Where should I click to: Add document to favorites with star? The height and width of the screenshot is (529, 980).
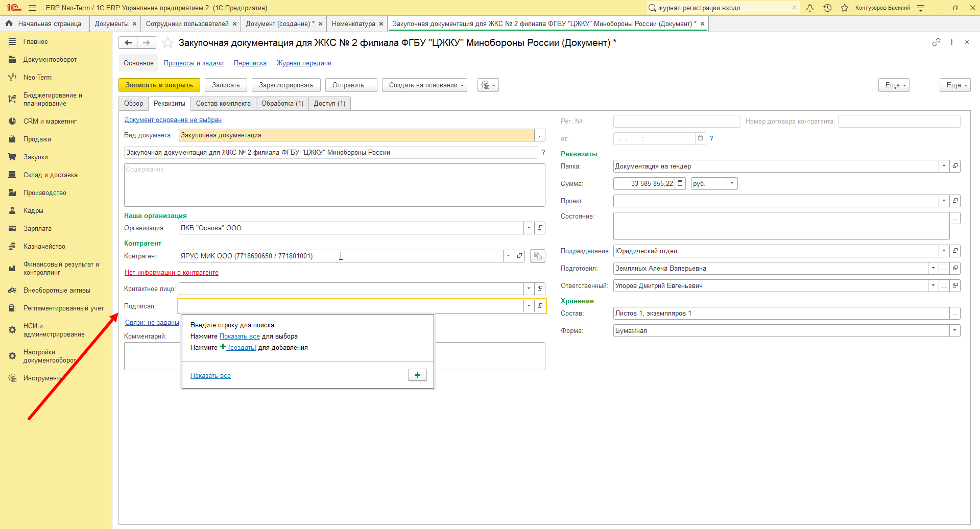(x=168, y=43)
